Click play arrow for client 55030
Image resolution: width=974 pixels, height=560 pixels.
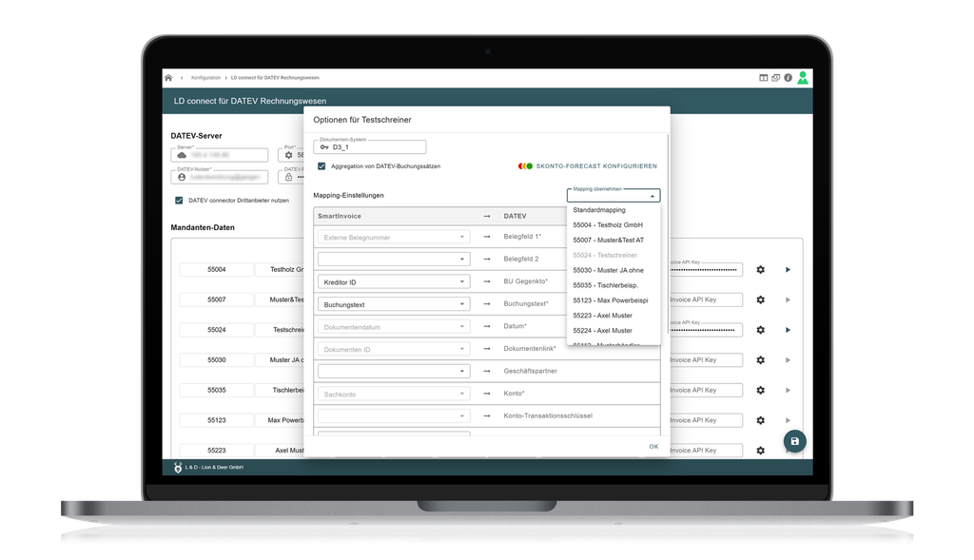788,360
